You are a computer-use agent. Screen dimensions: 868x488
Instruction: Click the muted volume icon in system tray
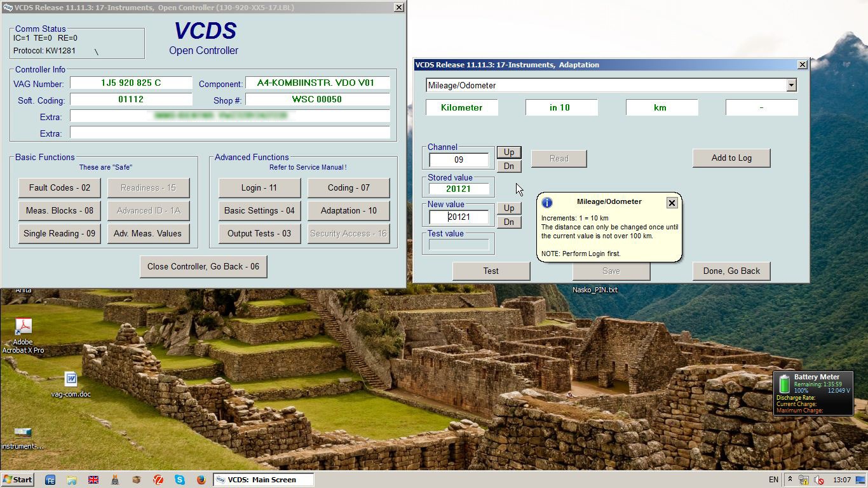[x=819, y=480]
